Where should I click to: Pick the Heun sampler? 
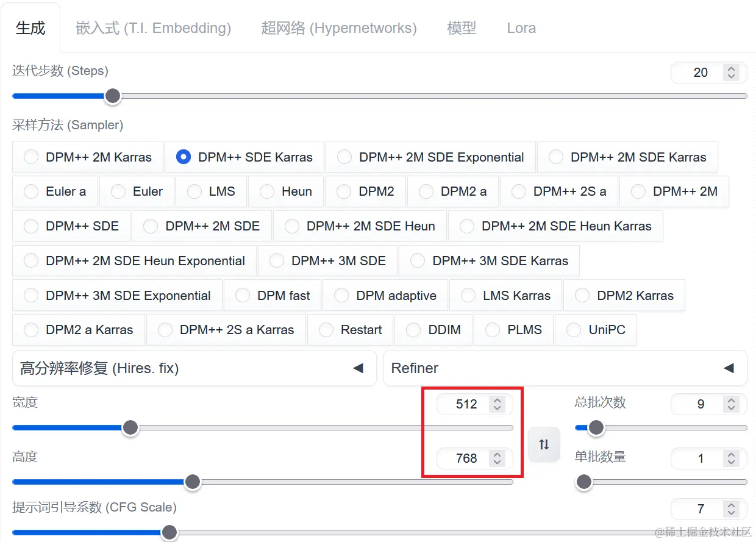pyautogui.click(x=286, y=191)
